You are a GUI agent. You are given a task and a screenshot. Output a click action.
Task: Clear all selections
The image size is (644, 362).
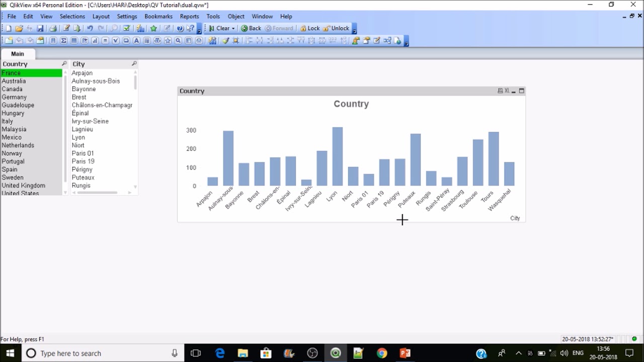tap(219, 28)
